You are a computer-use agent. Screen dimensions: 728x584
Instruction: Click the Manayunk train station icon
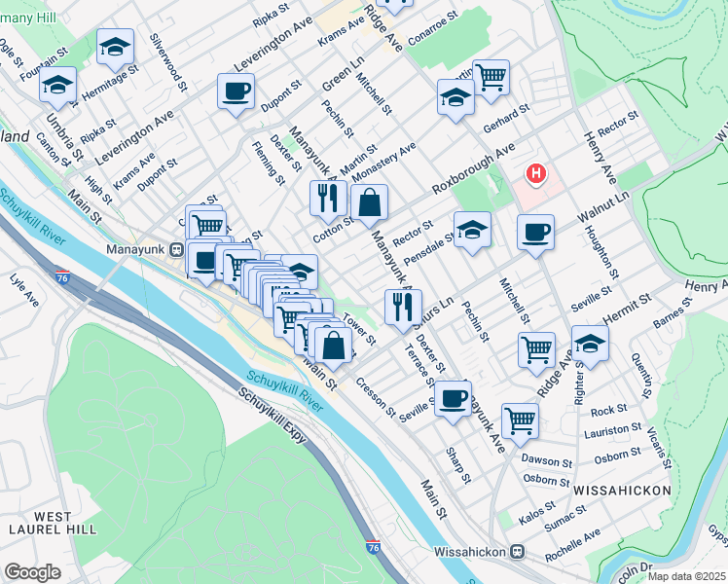tap(176, 250)
